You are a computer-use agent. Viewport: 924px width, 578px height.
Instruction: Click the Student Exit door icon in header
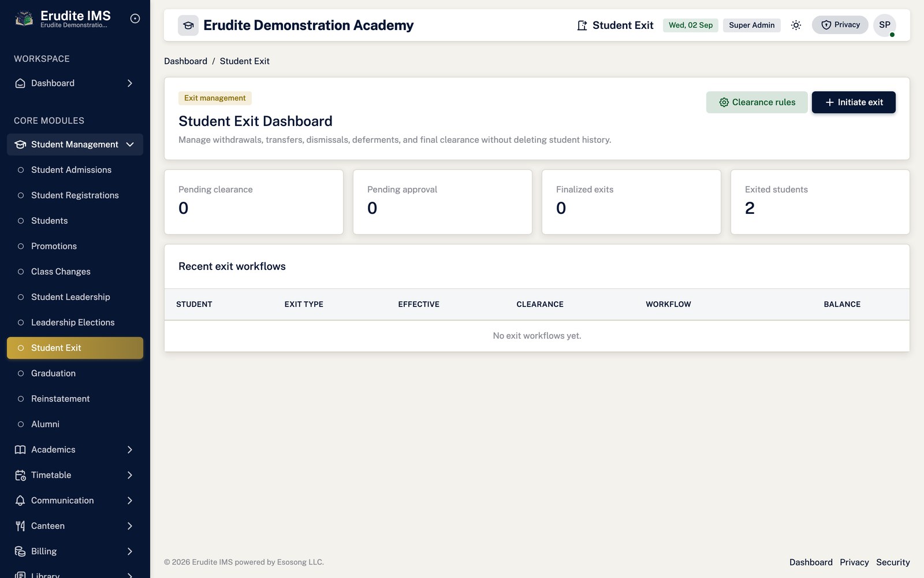tap(582, 25)
